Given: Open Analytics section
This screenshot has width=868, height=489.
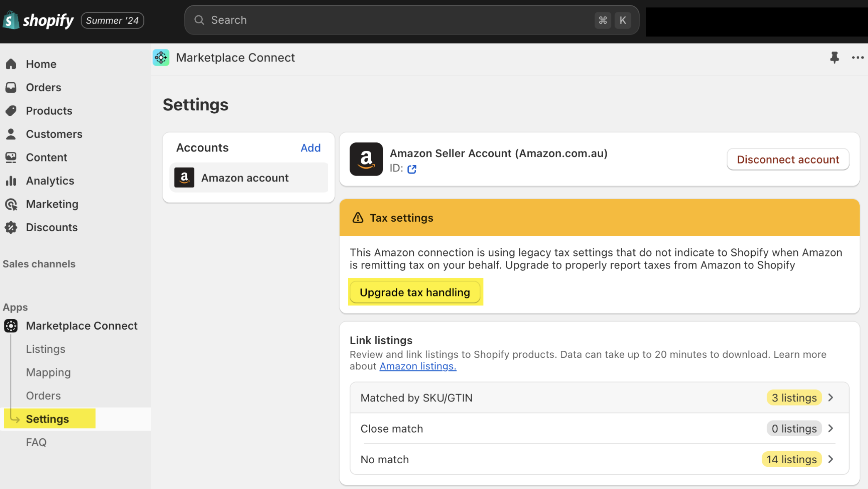Looking at the screenshot, I should click(x=50, y=181).
